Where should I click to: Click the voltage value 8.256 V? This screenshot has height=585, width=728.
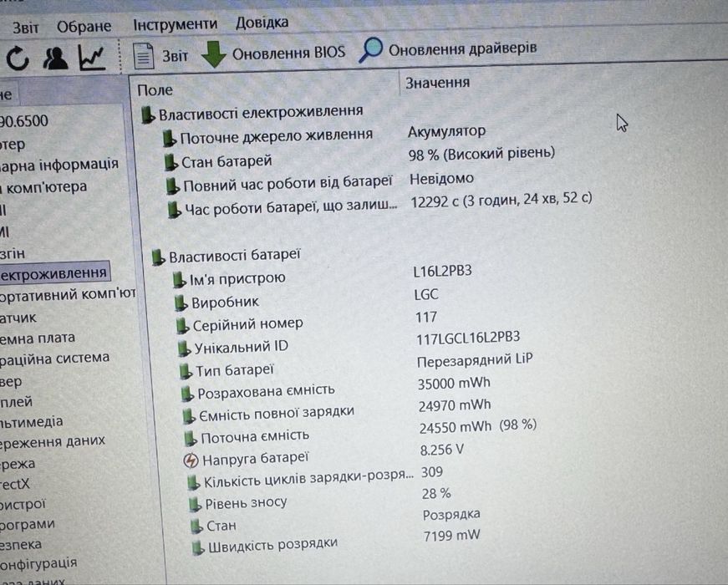(x=442, y=450)
